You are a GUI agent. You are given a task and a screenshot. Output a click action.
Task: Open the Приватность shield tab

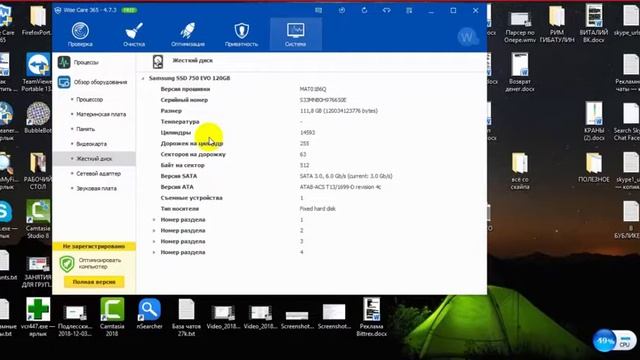(241, 35)
